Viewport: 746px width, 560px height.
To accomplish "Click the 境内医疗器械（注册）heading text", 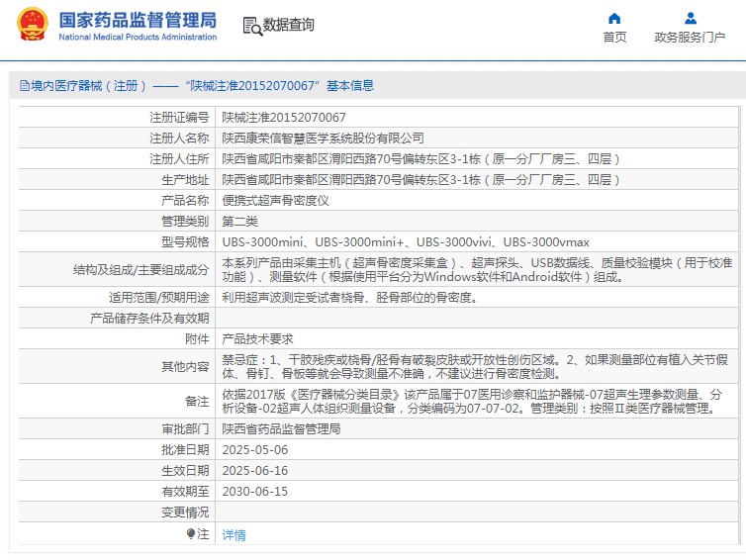I will click(x=88, y=86).
